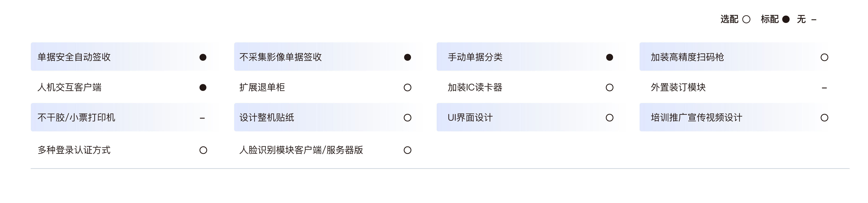Click filled dot beside 不采集影像单据签收

coord(407,57)
